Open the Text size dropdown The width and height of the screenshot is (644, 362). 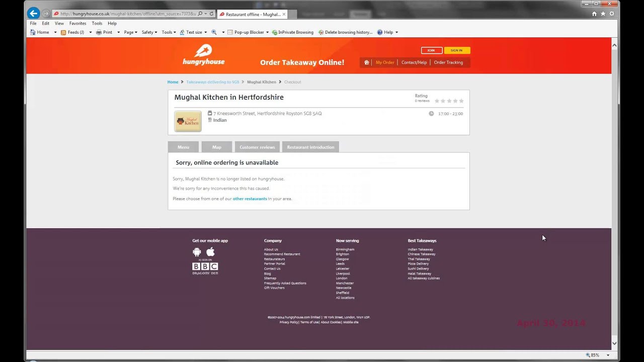(193, 32)
